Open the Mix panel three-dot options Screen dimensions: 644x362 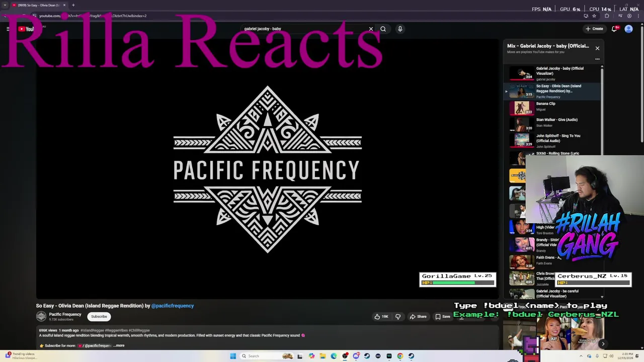(x=597, y=59)
